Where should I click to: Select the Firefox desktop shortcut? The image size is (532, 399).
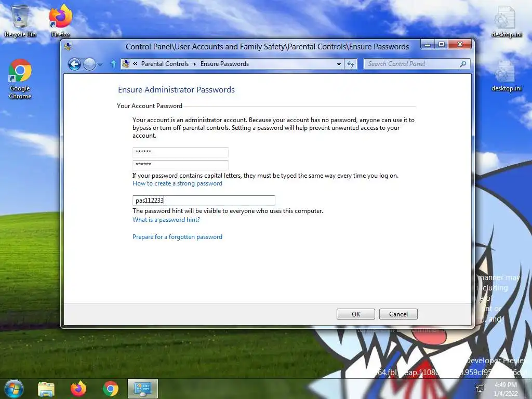[x=60, y=21]
